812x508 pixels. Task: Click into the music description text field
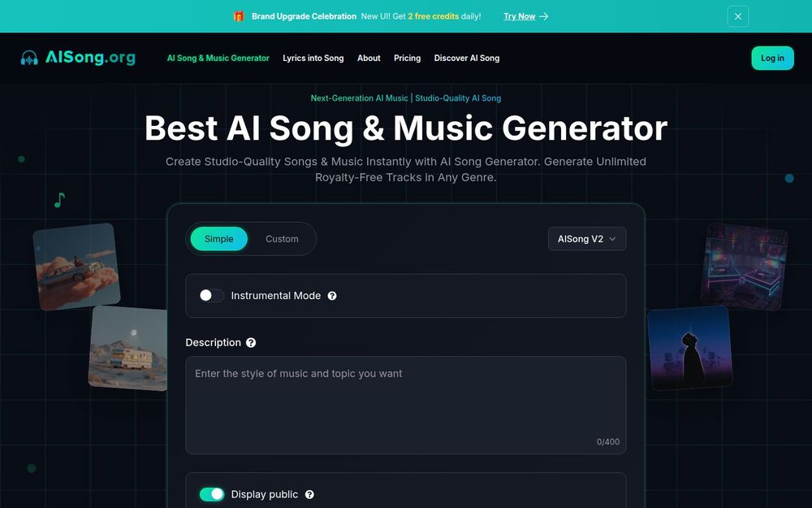pyautogui.click(x=405, y=406)
